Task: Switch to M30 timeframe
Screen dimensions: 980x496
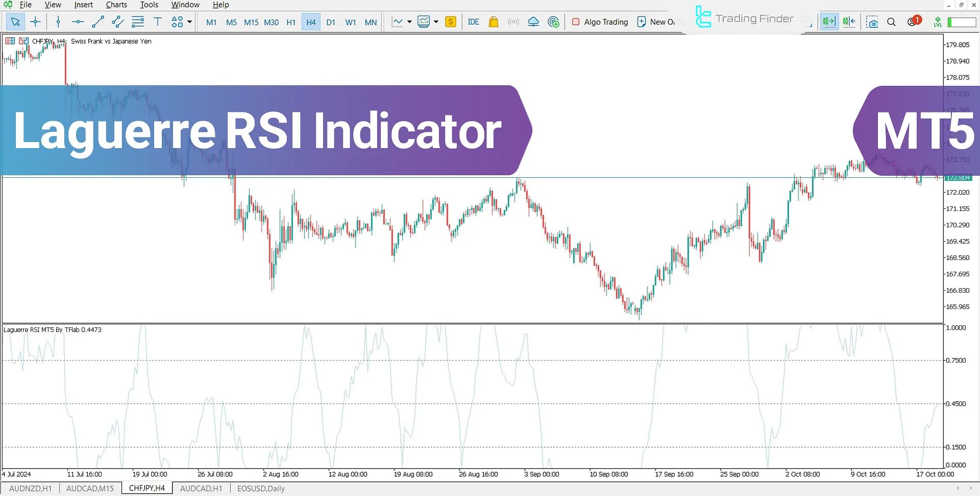Action: (272, 22)
